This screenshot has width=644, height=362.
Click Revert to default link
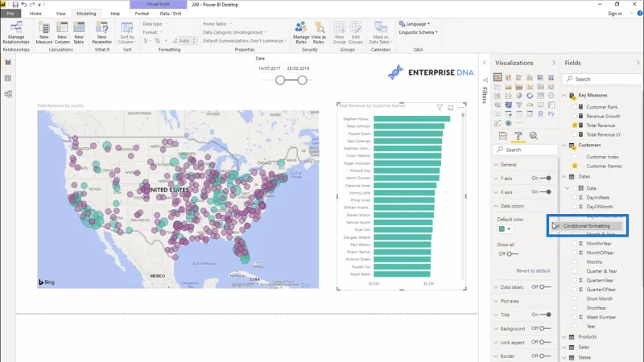click(x=533, y=271)
